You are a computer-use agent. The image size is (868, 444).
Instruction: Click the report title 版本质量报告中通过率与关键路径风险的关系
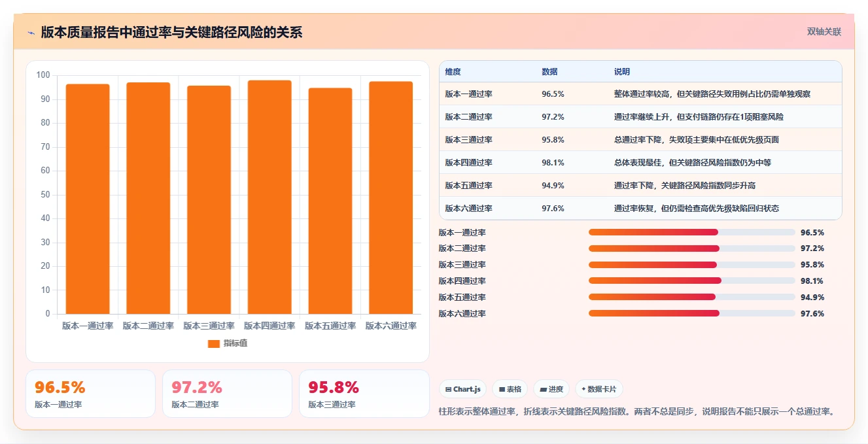tap(171, 33)
